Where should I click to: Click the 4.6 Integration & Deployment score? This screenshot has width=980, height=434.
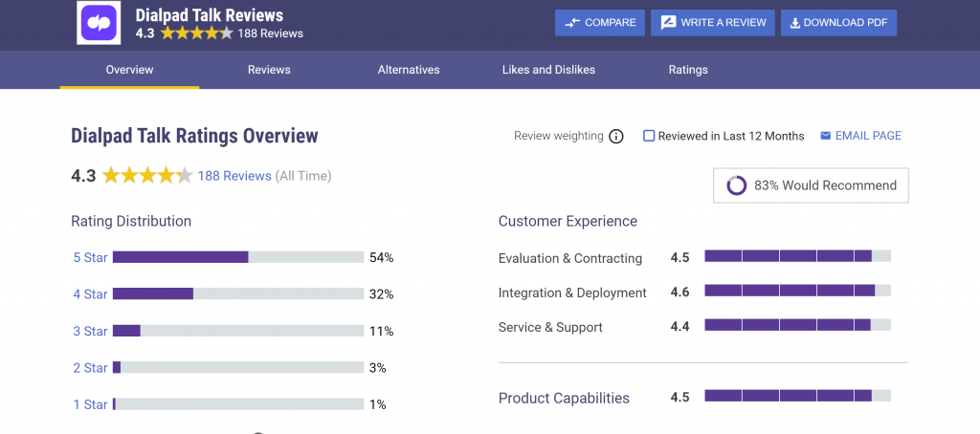pyautogui.click(x=680, y=292)
